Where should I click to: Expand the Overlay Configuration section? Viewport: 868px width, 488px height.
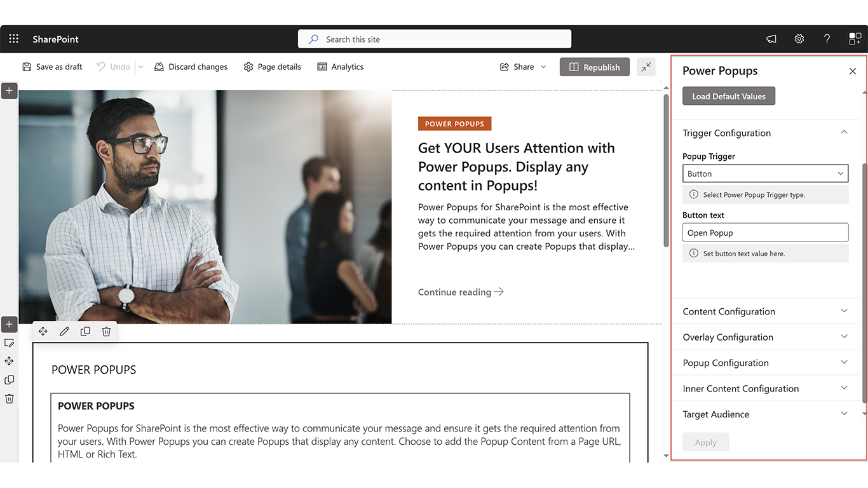tap(766, 337)
